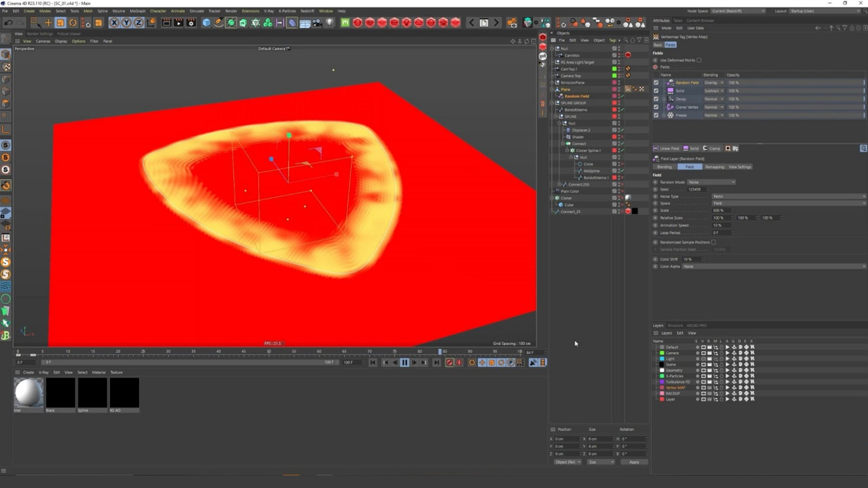Image resolution: width=868 pixels, height=488 pixels.
Task: Click the Undo arrow icon
Action: click(x=8, y=23)
